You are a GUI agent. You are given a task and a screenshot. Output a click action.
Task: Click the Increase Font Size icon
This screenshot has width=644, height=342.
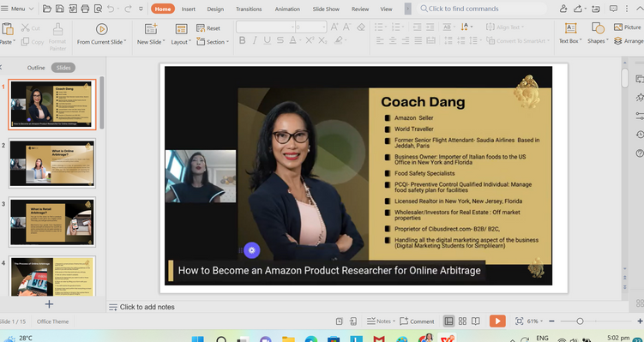point(334,27)
